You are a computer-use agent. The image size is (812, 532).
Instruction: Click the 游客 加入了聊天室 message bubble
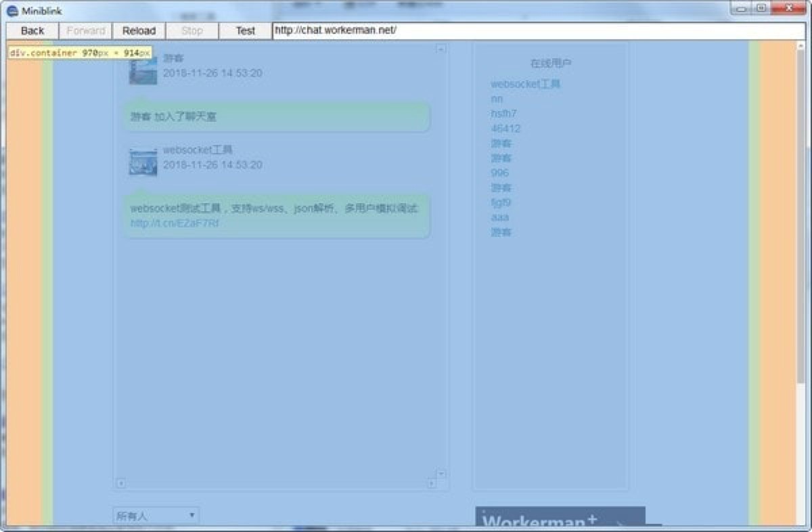tap(277, 116)
